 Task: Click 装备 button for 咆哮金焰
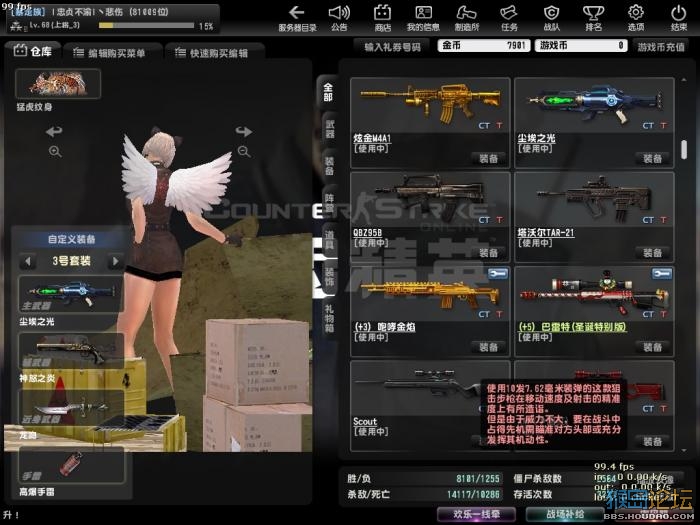488,347
